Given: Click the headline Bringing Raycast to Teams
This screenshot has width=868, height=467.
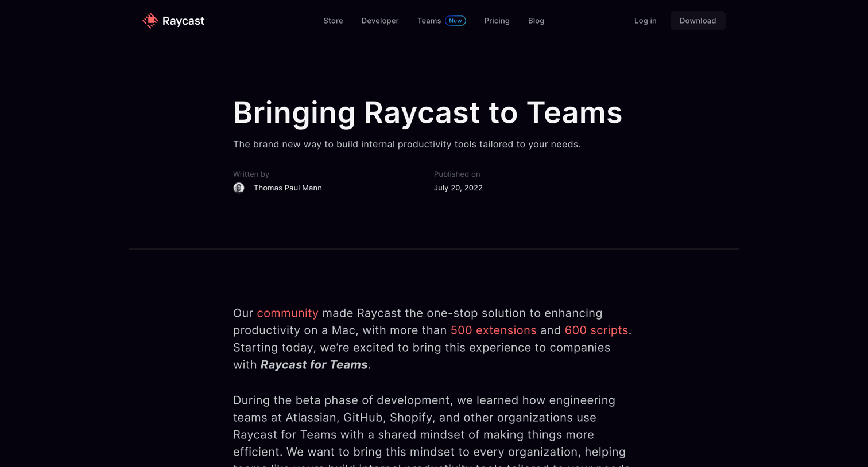Looking at the screenshot, I should (428, 112).
